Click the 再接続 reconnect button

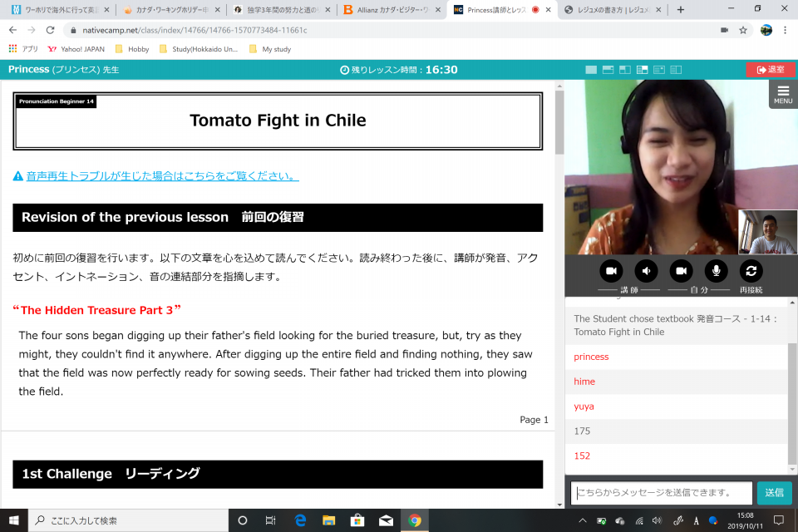(x=751, y=271)
